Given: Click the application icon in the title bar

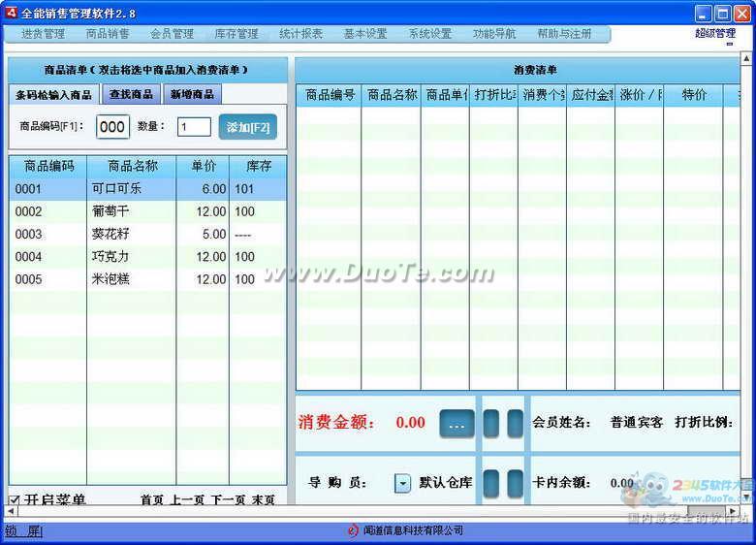Looking at the screenshot, I should coord(11,13).
